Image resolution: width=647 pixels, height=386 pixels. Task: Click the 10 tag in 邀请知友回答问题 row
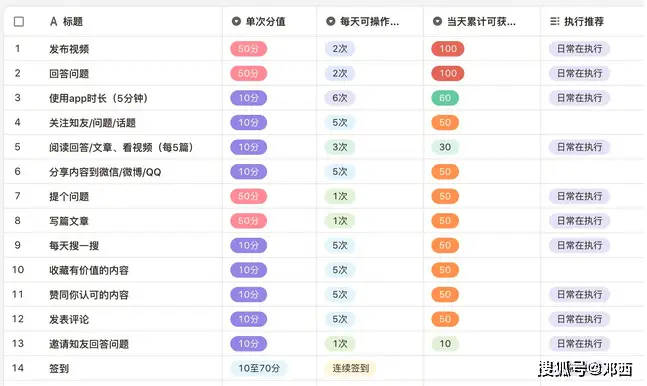click(445, 343)
